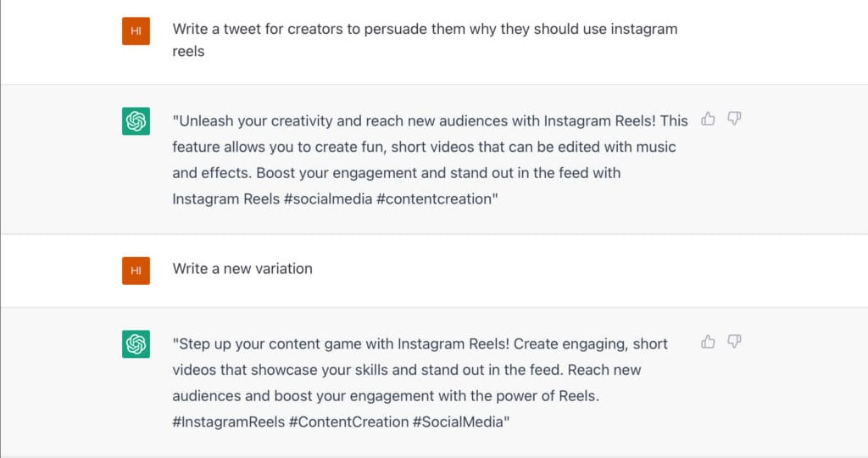Image resolution: width=868 pixels, height=458 pixels.
Task: Click the "Write a tweet for creators" prompt line
Action: pyautogui.click(x=425, y=29)
